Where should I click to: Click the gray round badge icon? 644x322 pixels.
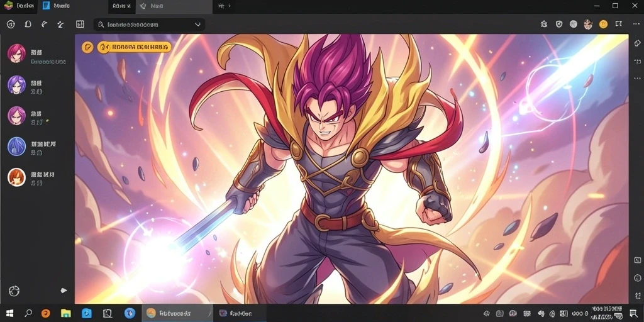pyautogui.click(x=574, y=25)
